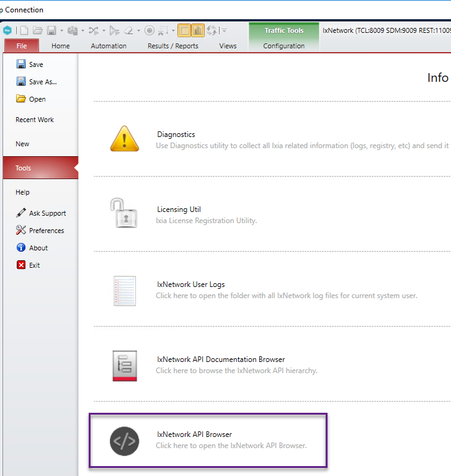Click 'Click here to browse the IxNetwork API hierarchy.' text
Viewport: 451px width, 476px height.
tap(236, 371)
